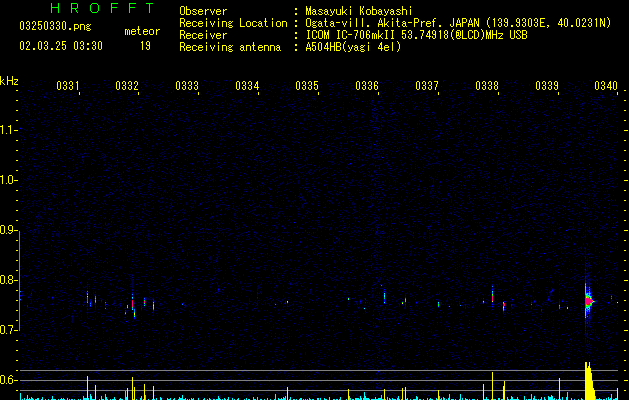Select the meteor count value 19
629x400 pixels.
click(145, 46)
